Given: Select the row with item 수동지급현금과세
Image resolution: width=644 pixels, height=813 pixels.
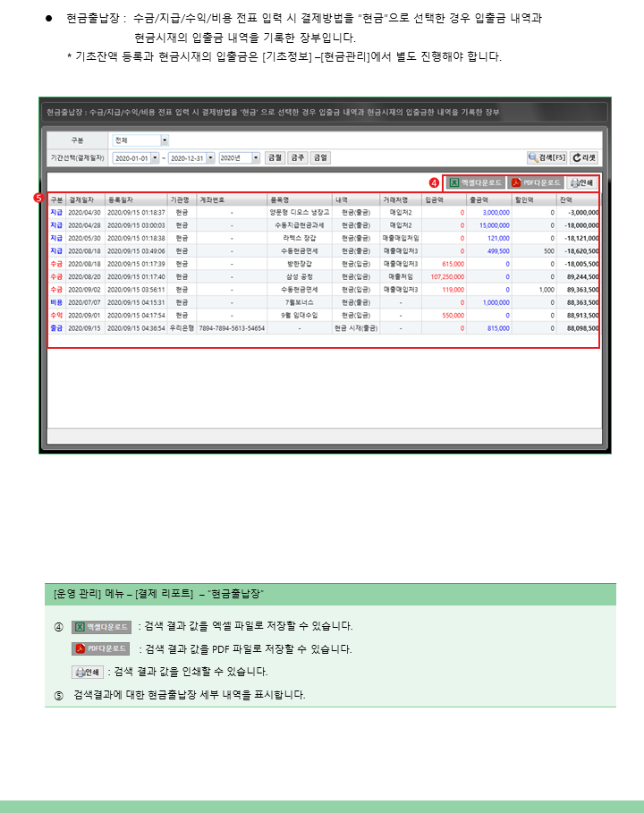Looking at the screenshot, I should tap(324, 225).
